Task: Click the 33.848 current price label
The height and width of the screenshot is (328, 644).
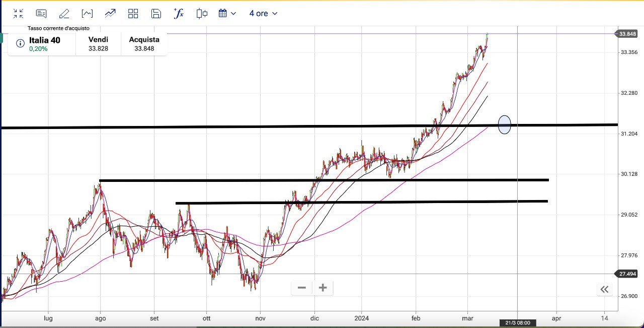Action: click(628, 34)
